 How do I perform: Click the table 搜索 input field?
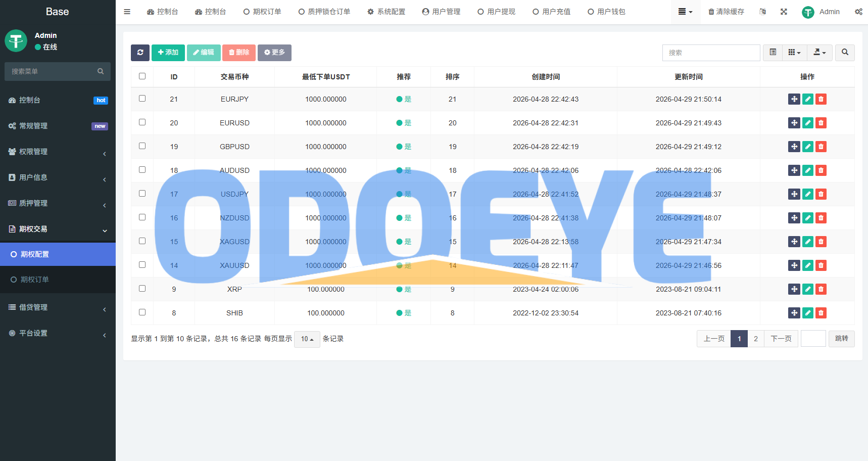click(711, 53)
